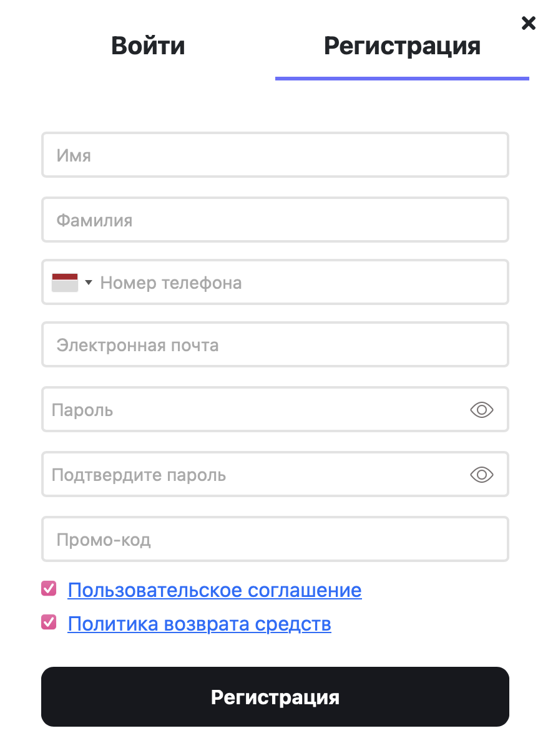The image size is (553, 756).
Task: Click the country flag icon
Action: (65, 283)
